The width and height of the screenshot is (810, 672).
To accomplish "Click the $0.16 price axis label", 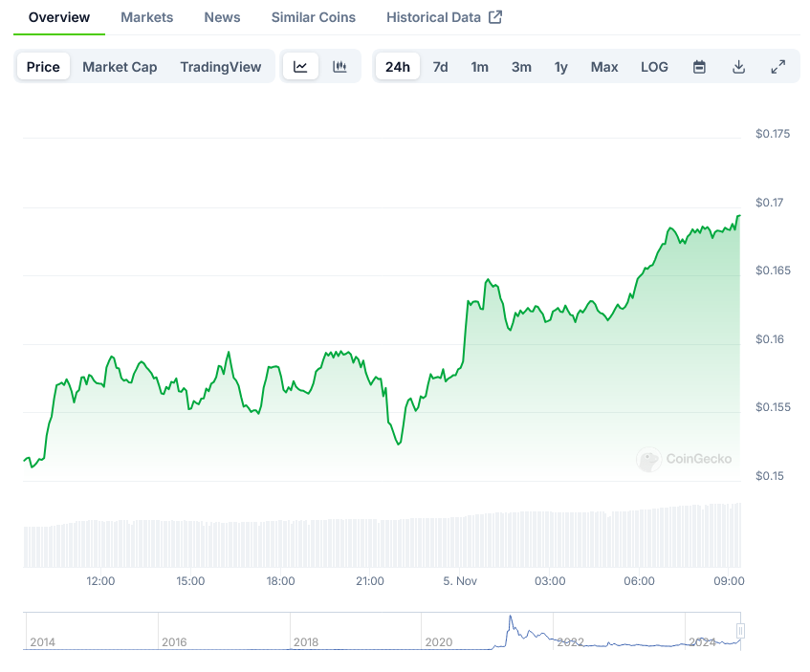I will pos(770,339).
